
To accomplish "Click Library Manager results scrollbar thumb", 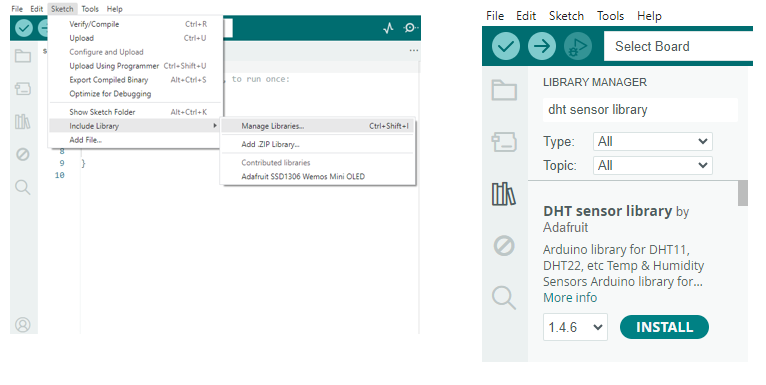I will tap(743, 193).
